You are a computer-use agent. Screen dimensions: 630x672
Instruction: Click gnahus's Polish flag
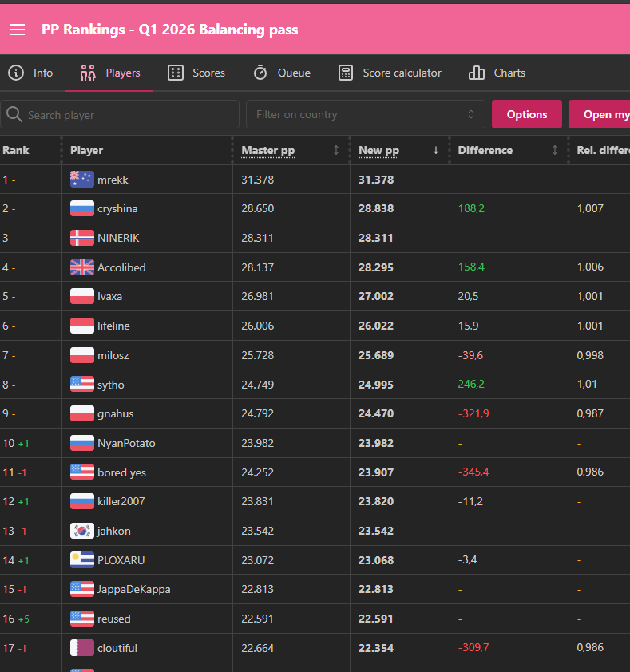pos(82,413)
